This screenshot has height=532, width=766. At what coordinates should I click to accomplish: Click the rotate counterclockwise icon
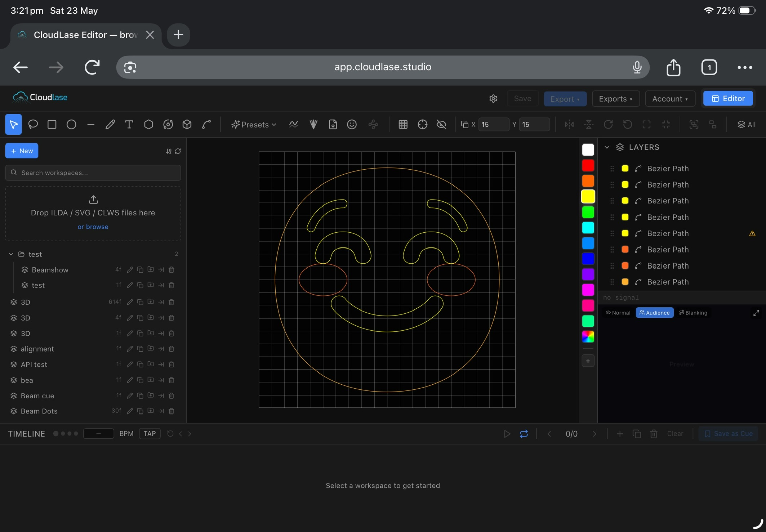pyautogui.click(x=628, y=125)
